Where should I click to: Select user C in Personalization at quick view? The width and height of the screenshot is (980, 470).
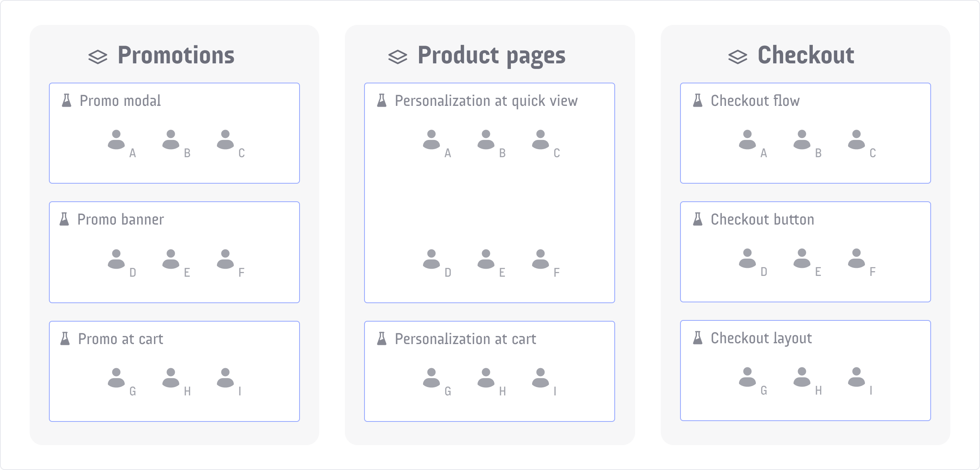coord(541,140)
